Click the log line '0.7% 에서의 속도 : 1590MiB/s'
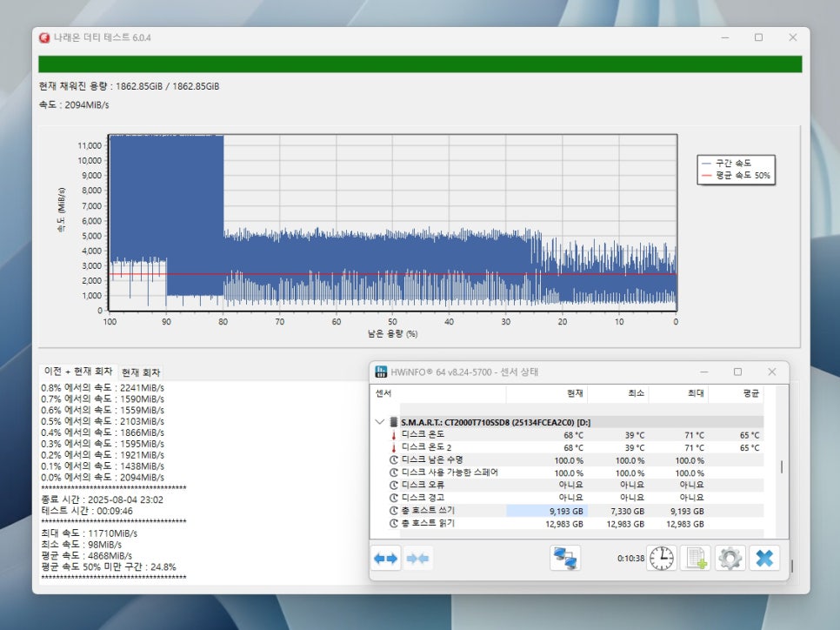The width and height of the screenshot is (840, 630). tap(103, 399)
